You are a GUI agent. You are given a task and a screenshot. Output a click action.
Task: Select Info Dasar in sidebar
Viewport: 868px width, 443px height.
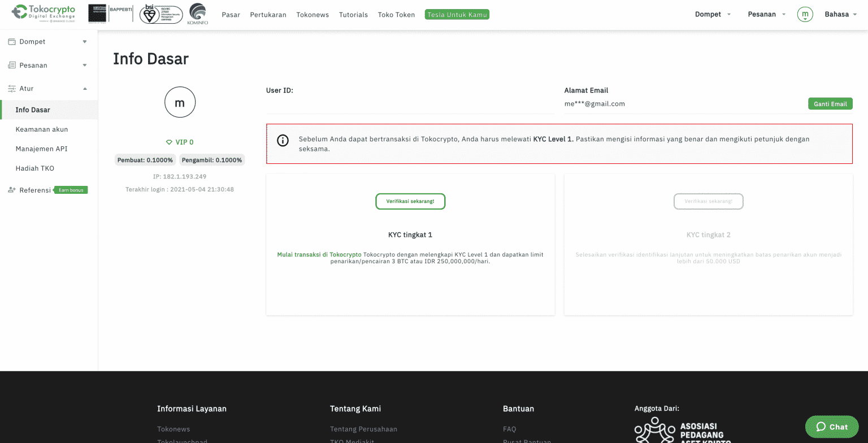click(49, 110)
